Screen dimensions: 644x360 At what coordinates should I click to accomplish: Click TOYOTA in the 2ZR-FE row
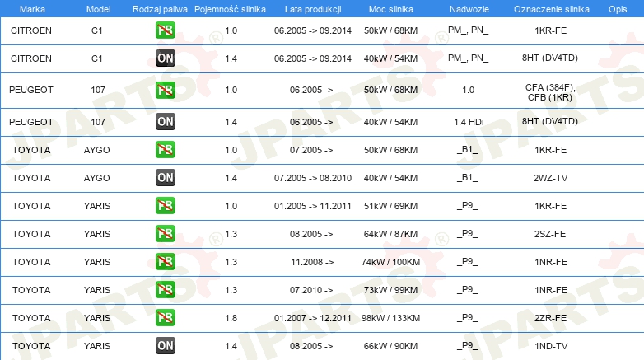(x=31, y=318)
